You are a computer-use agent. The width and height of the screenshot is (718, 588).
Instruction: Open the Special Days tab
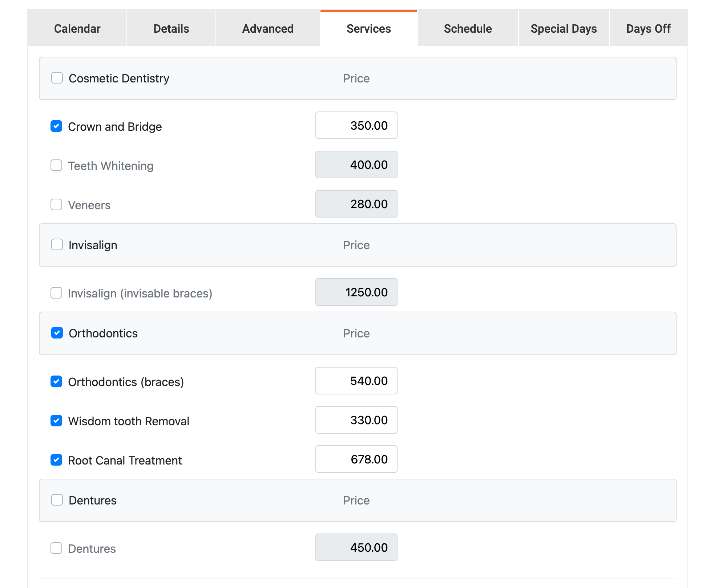click(564, 28)
